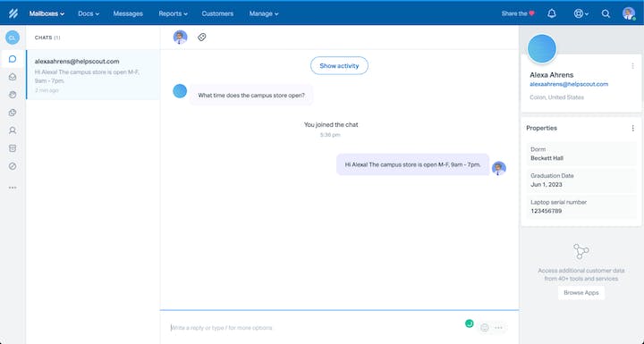This screenshot has width=644, height=344.
Task: Select the chat bubble sidebar icon
Action: (13, 59)
